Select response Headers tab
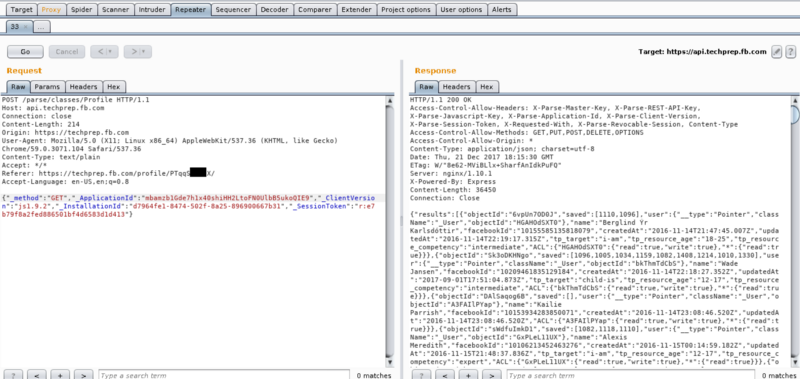Image resolution: width=800 pixels, height=379 pixels. point(456,87)
